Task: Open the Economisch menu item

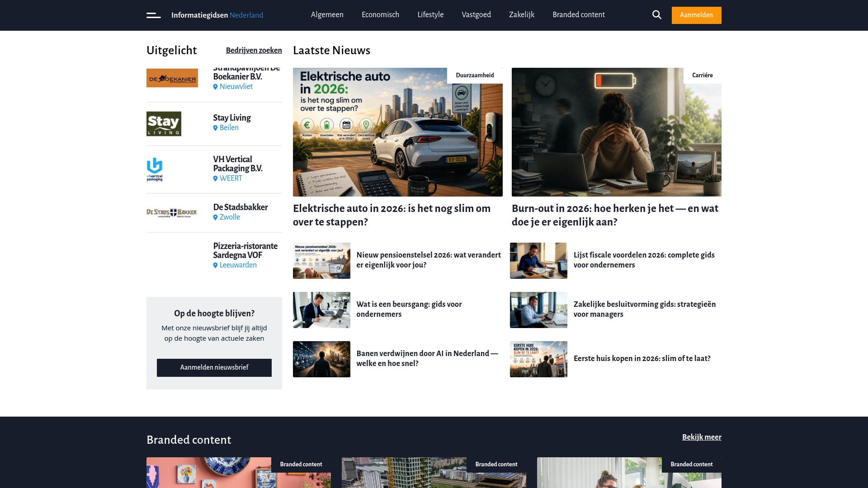Action: pyautogui.click(x=380, y=15)
